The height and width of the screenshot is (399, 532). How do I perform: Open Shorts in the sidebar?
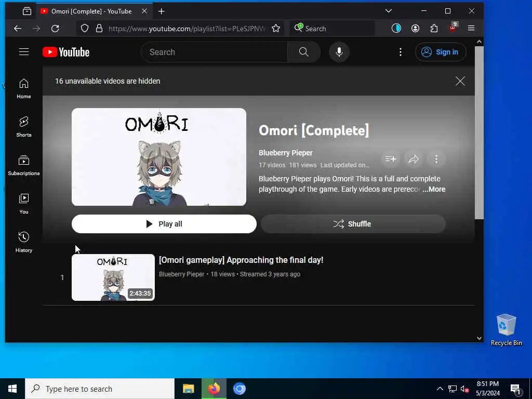coord(24,127)
